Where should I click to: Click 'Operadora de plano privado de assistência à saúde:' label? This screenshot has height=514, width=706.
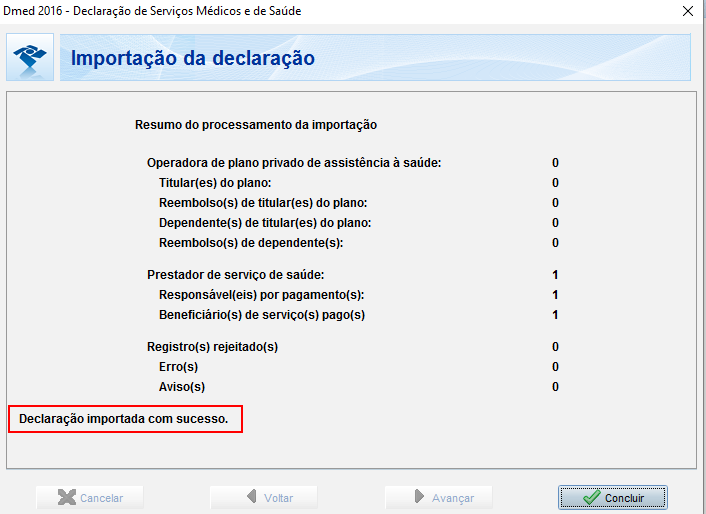pos(294,163)
